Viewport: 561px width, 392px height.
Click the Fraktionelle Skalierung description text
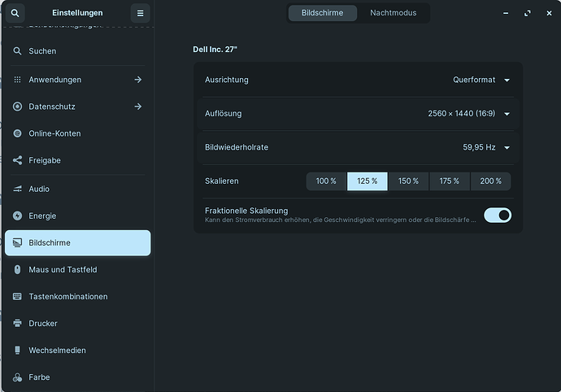[340, 220]
